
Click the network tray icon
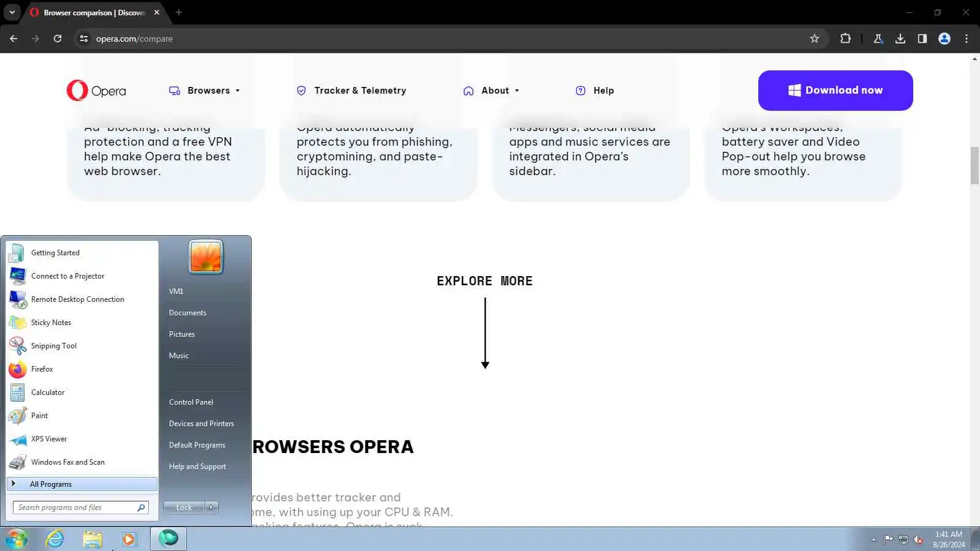click(x=903, y=539)
